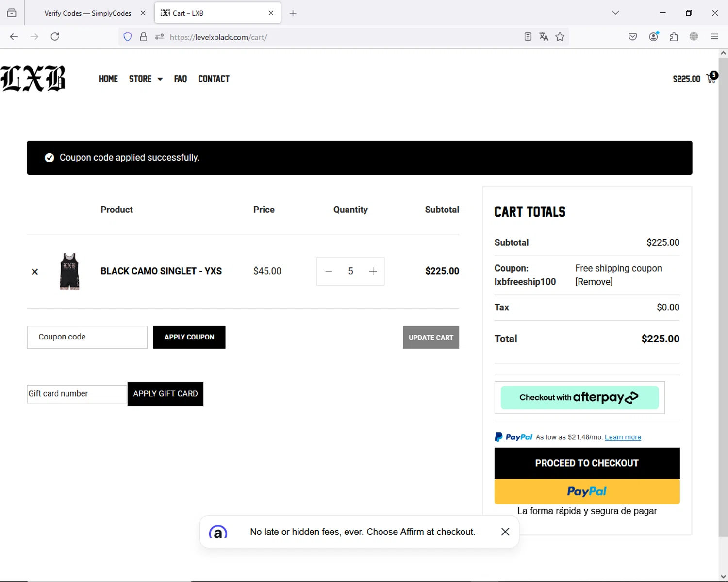Reload the page with refresh icon
728x582 pixels.
point(55,37)
